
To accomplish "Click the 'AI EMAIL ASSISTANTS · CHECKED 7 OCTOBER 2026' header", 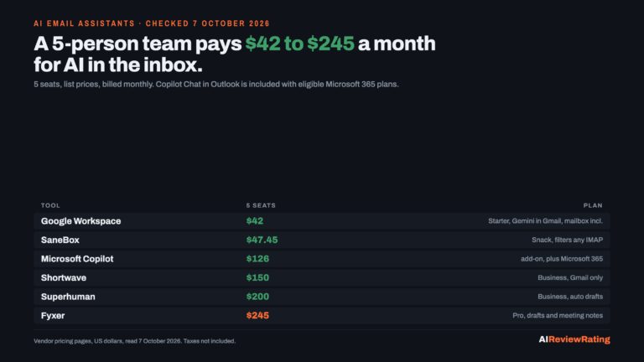I will [152, 23].
